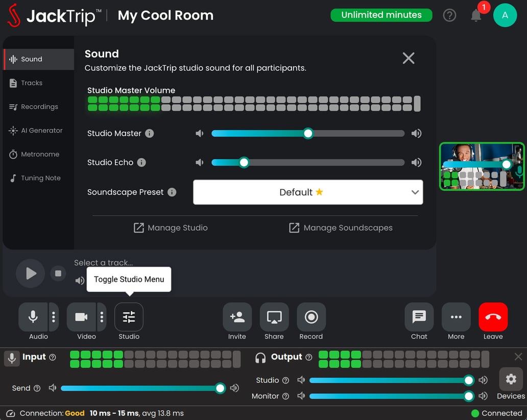Switch to the Recordings section
The width and height of the screenshot is (527, 420).
click(x=38, y=107)
